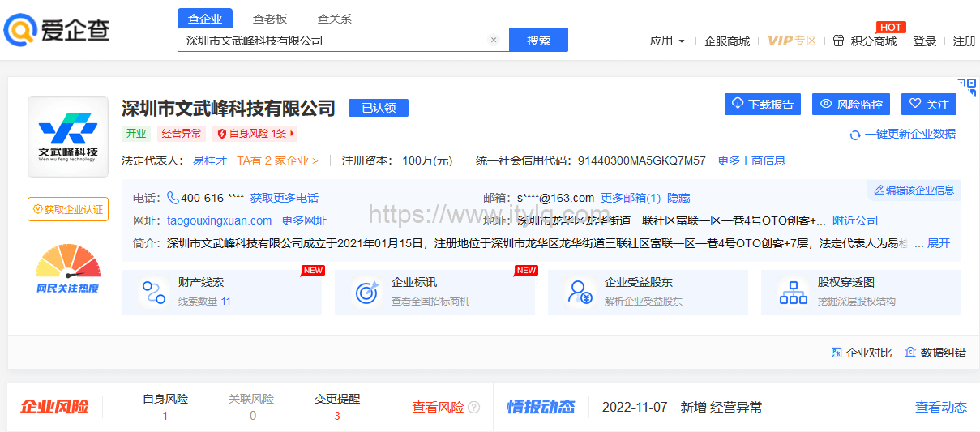Viewport: 980px width, 432px height.
Task: Click the 一键更新企业数据 link text
Action: [910, 135]
